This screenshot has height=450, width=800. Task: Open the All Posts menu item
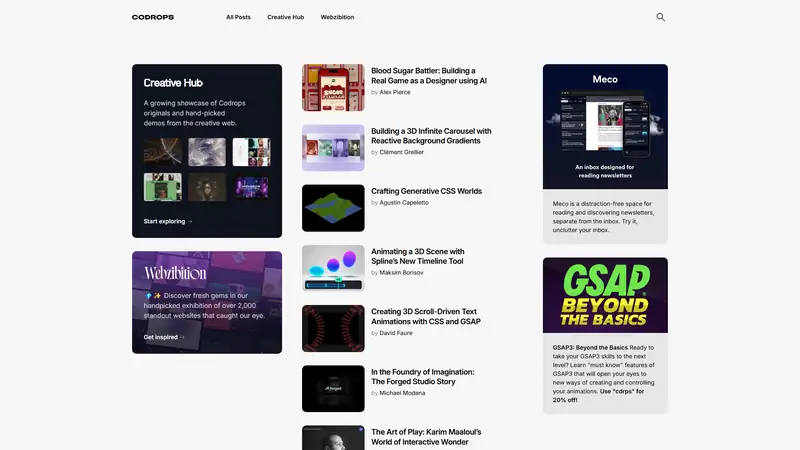tap(238, 17)
